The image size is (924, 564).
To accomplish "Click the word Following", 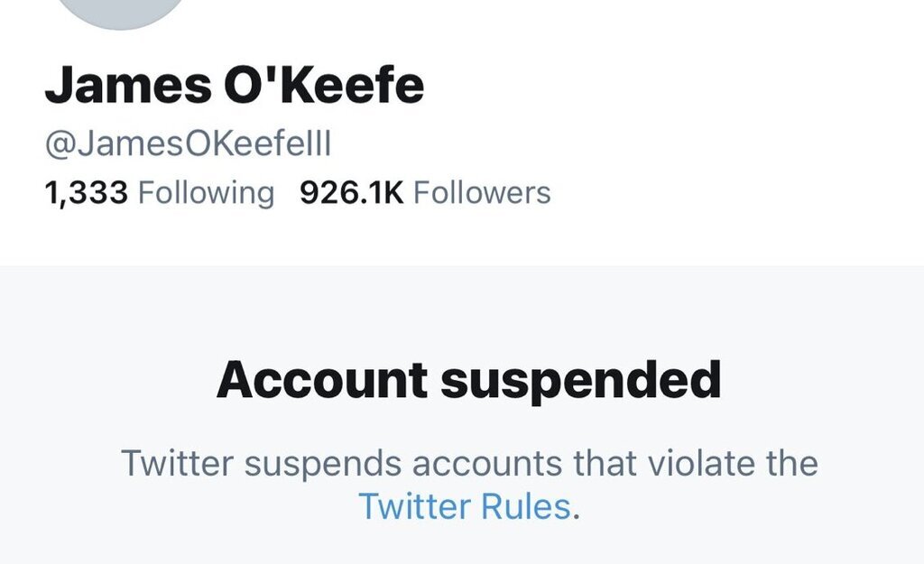I will 206,192.
